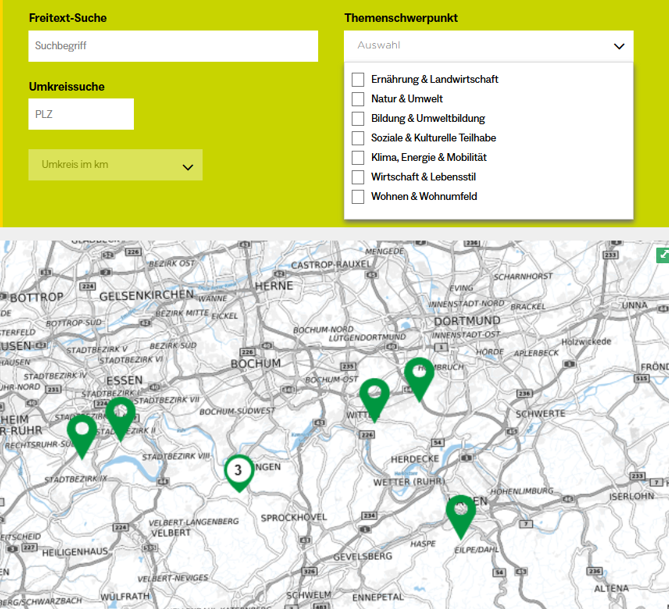The image size is (669, 609).
Task: Check the Ernährung & Landwirtschaft box
Action: 358,79
